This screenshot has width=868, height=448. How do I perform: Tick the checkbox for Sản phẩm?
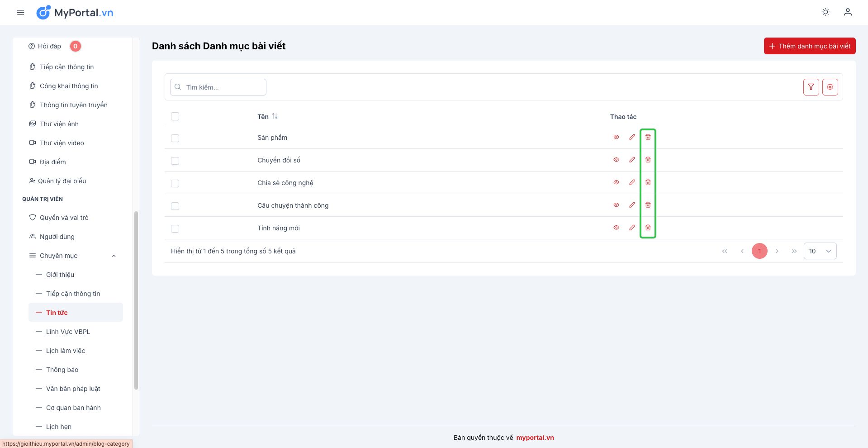point(175,138)
